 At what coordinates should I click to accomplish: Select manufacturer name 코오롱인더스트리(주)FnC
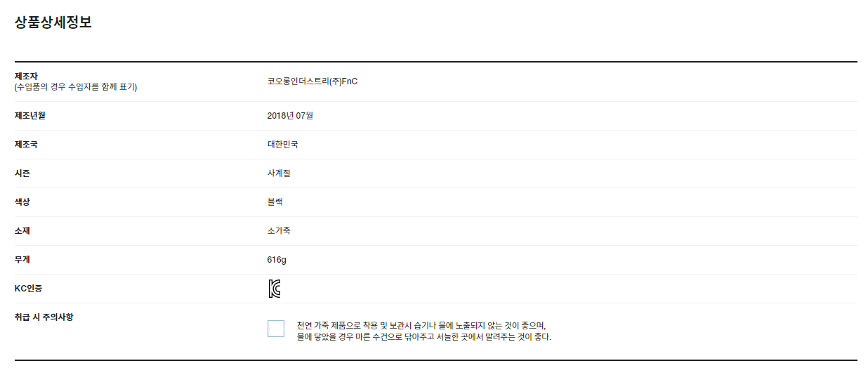(x=313, y=81)
